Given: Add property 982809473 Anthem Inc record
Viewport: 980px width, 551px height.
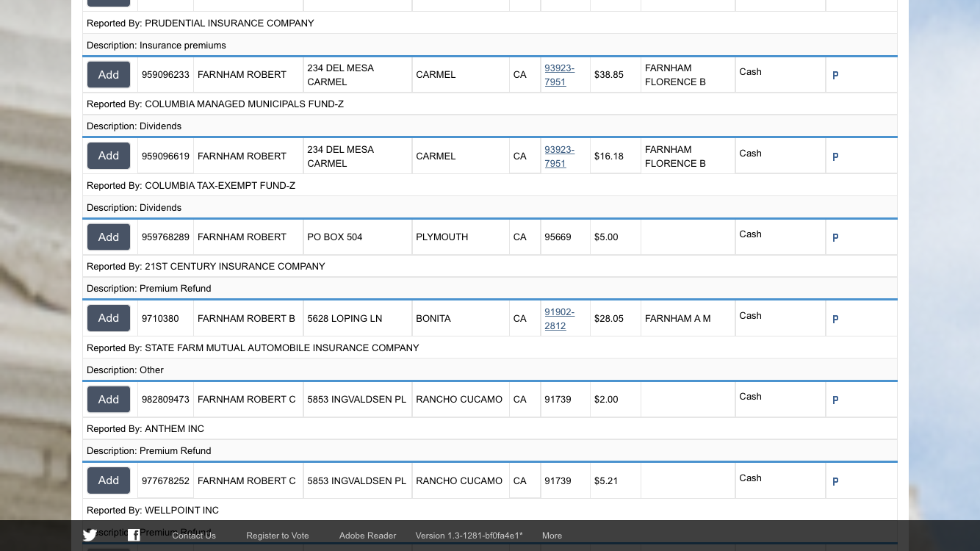Looking at the screenshot, I should point(109,399).
